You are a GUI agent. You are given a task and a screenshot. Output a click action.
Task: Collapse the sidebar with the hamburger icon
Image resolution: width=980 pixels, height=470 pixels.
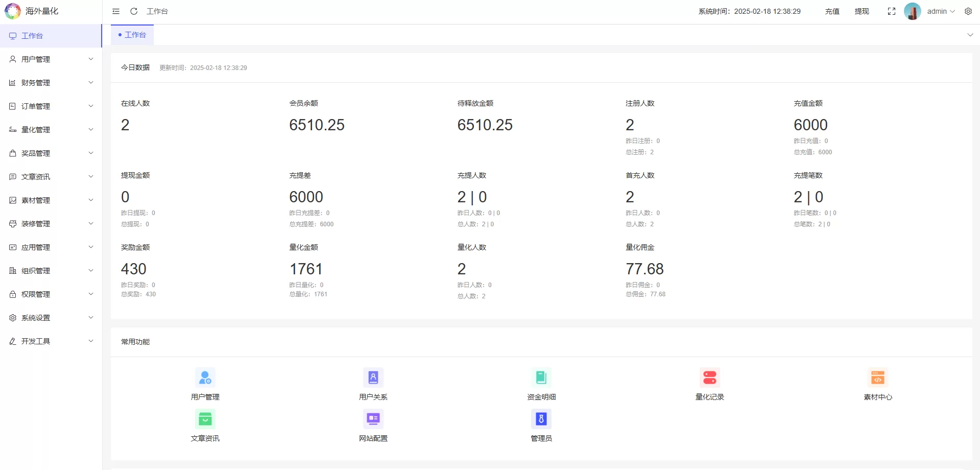coord(116,11)
